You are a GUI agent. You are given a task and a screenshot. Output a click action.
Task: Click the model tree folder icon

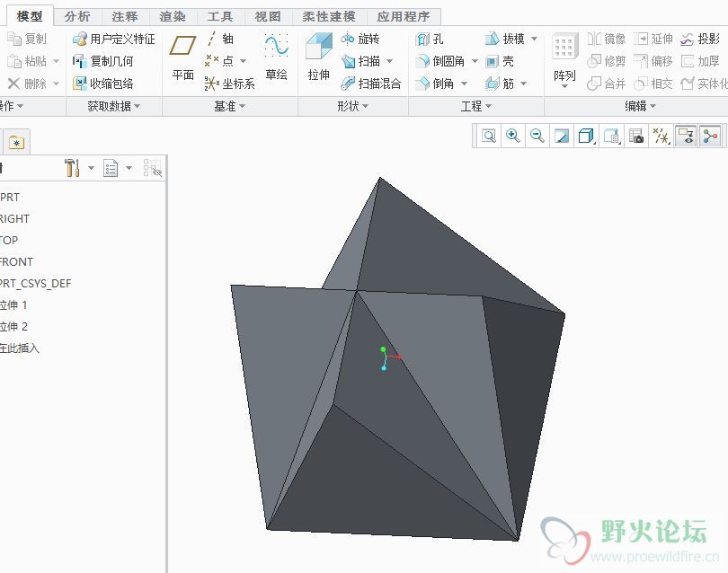tap(16, 142)
